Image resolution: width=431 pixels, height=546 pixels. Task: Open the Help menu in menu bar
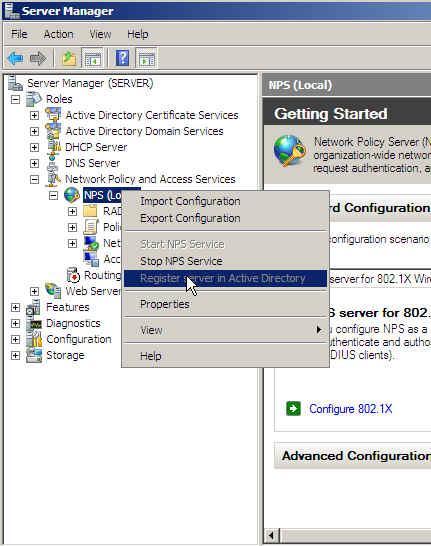pyautogui.click(x=138, y=34)
